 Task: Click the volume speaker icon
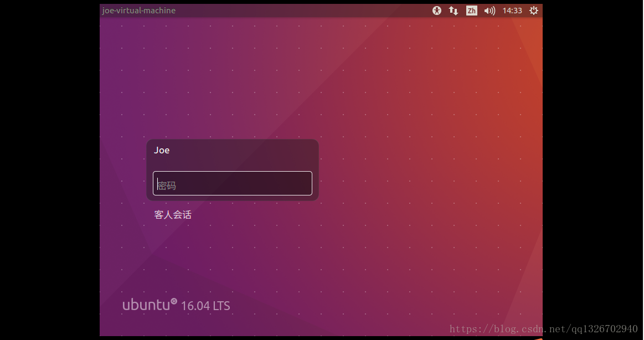coord(490,11)
